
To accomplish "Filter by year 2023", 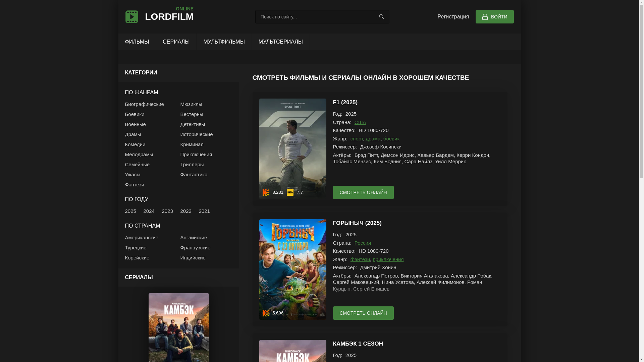I will (x=167, y=211).
